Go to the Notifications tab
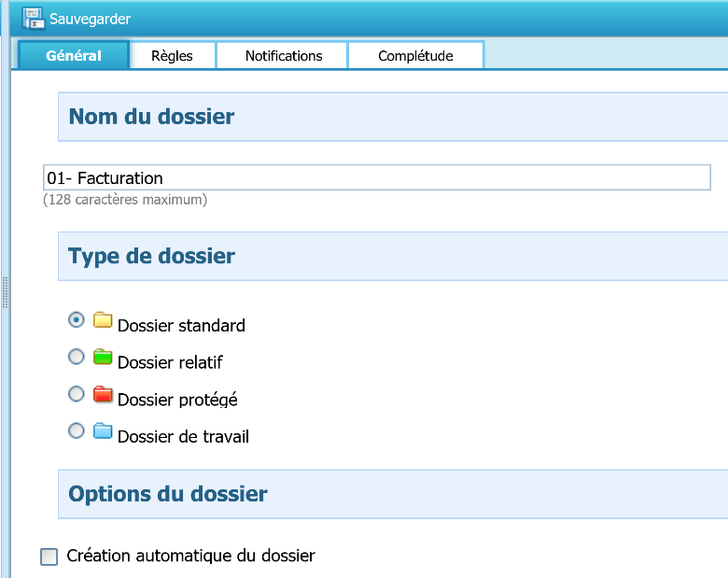728x578 pixels. [283, 56]
